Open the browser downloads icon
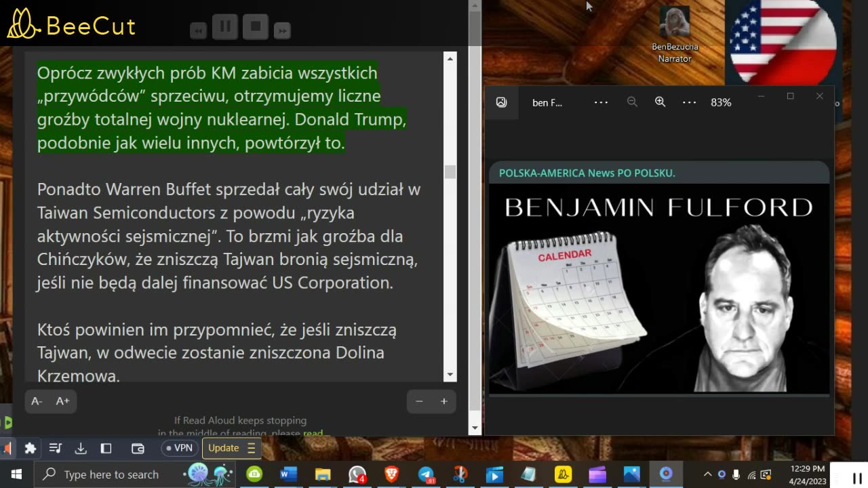Viewport: 868px width, 488px height. click(x=81, y=448)
